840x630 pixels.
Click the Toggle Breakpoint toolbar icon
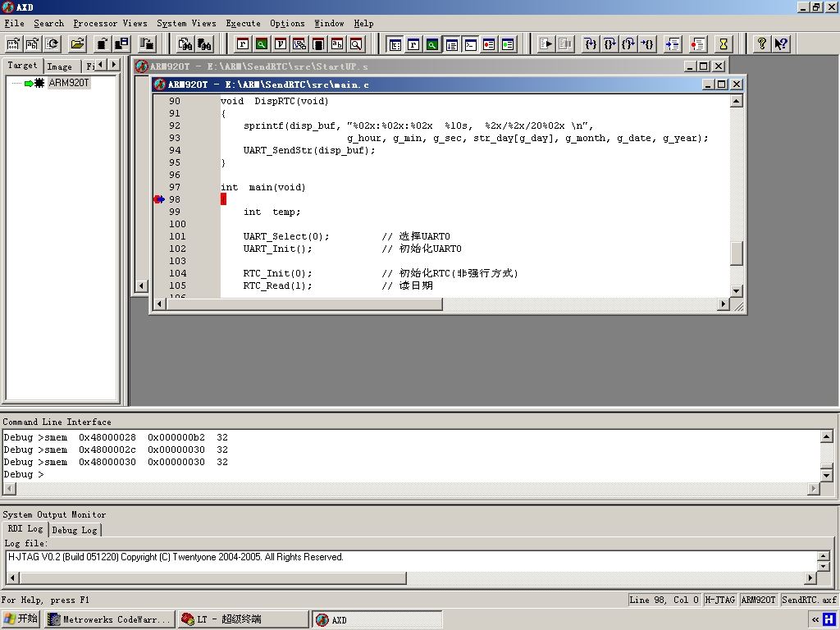(x=697, y=44)
